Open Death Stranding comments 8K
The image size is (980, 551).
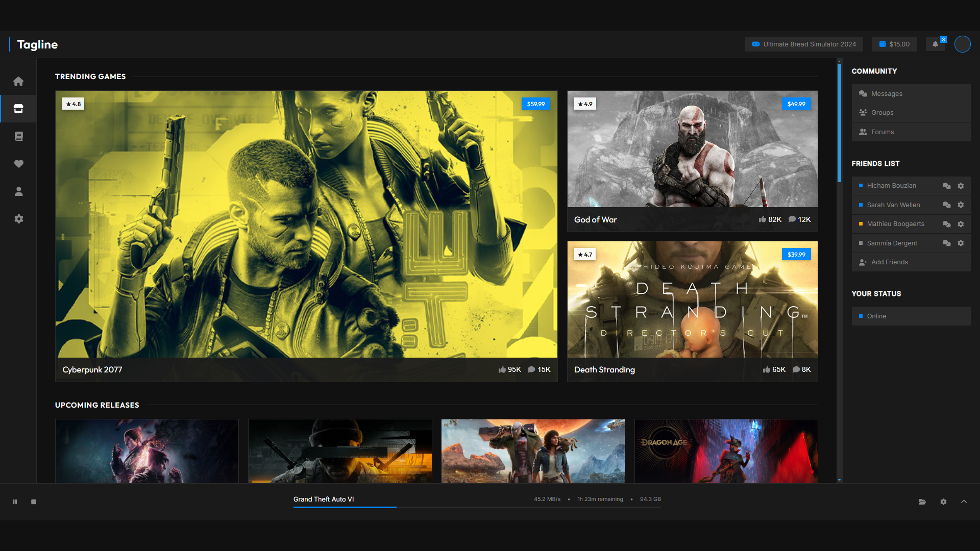click(x=801, y=369)
